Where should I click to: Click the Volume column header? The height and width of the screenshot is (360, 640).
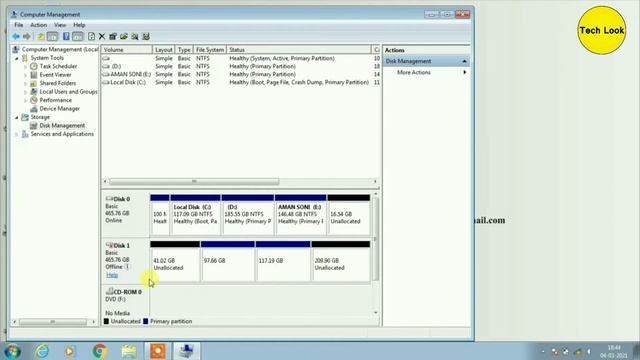pyautogui.click(x=127, y=50)
